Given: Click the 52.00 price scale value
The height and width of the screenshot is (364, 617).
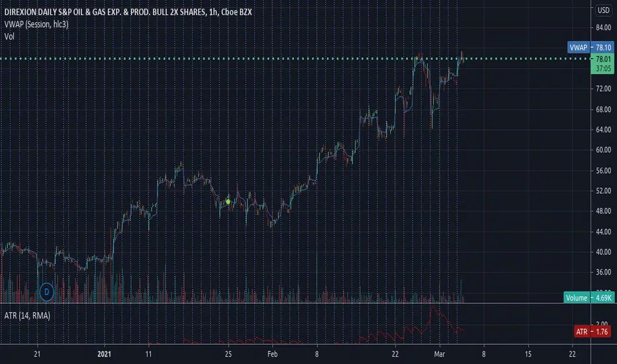Looking at the screenshot, I should click(603, 191).
